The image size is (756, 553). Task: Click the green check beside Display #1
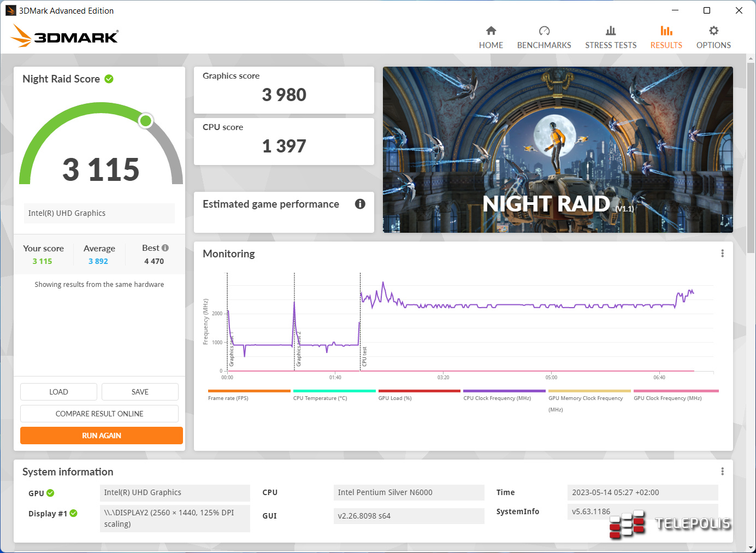pyautogui.click(x=74, y=513)
